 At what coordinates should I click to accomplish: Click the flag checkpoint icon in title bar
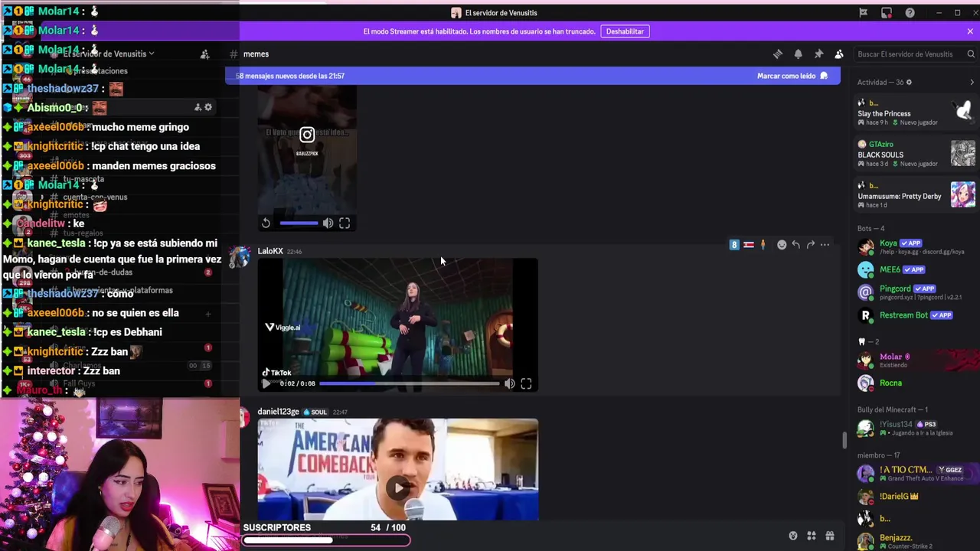coord(863,13)
